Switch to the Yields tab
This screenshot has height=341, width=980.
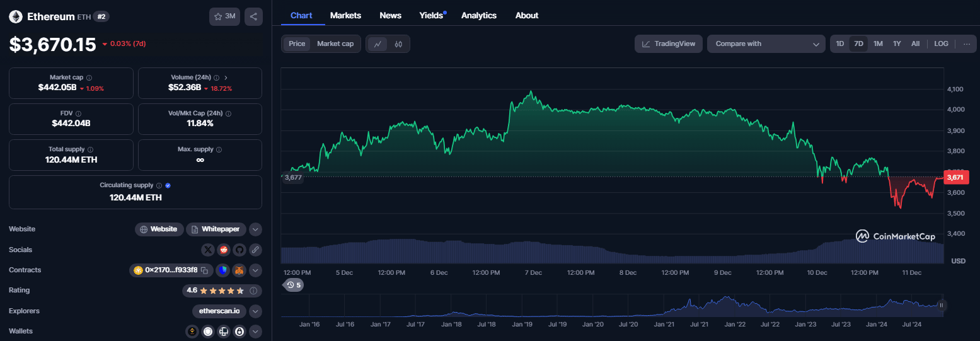432,15
